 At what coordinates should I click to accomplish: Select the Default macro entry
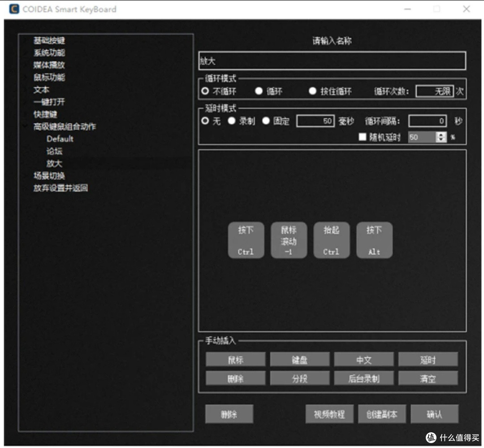(x=60, y=139)
